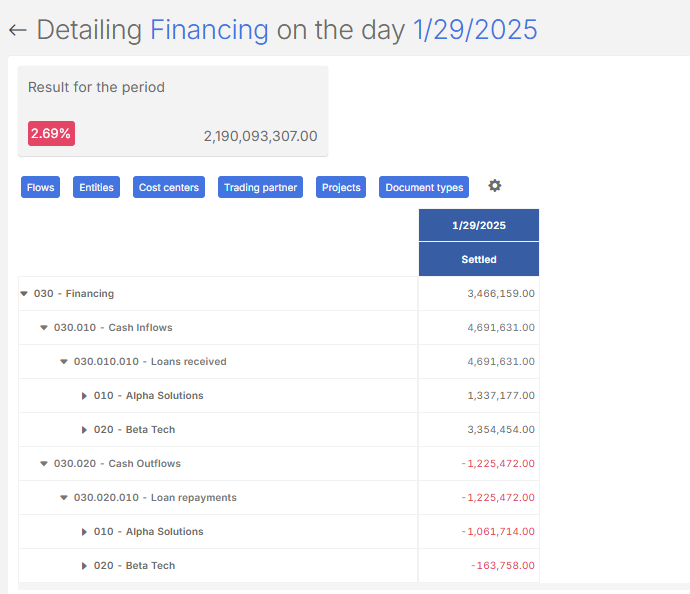Collapse the 030.020 - Cash Outflows row
This screenshot has width=690, height=594.
(44, 464)
